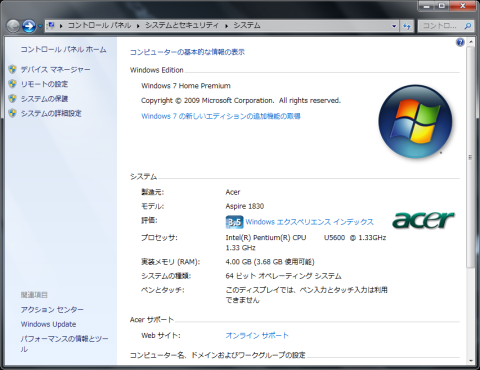Viewport: 480px width, 370px height.
Task: Click the Control Panel icon in address bar
Action: coord(51,25)
